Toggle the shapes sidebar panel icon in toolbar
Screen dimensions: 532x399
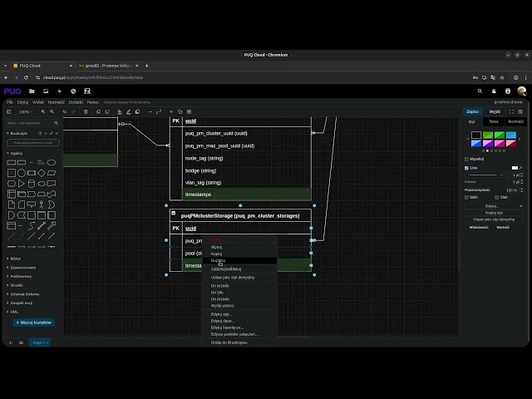pyautogui.click(x=9, y=111)
